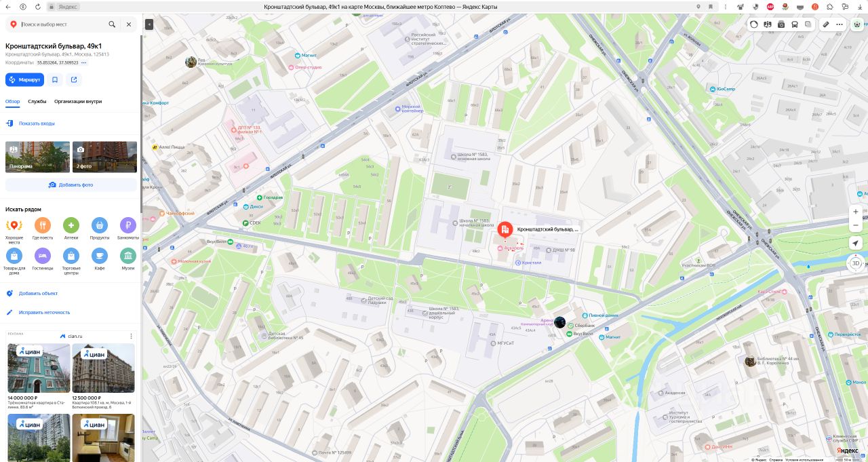The width and height of the screenshot is (868, 462).
Task: Click the Поиск и выбор мест field
Action: click(x=62, y=24)
